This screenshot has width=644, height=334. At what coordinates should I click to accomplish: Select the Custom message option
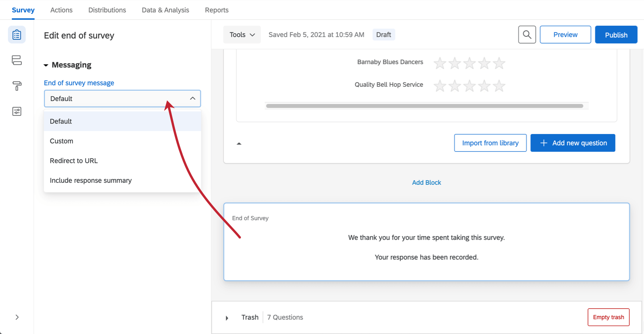(61, 141)
